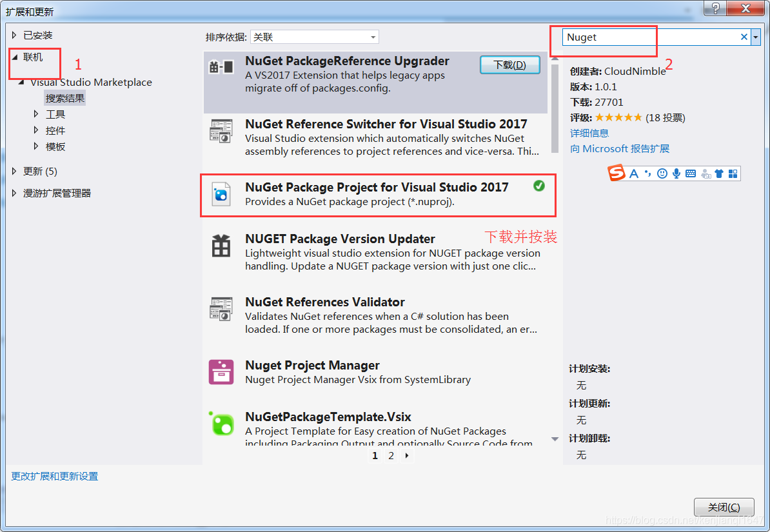This screenshot has height=532, width=770.
Task: Click NuGet Package Project document icon
Action: [x=221, y=194]
